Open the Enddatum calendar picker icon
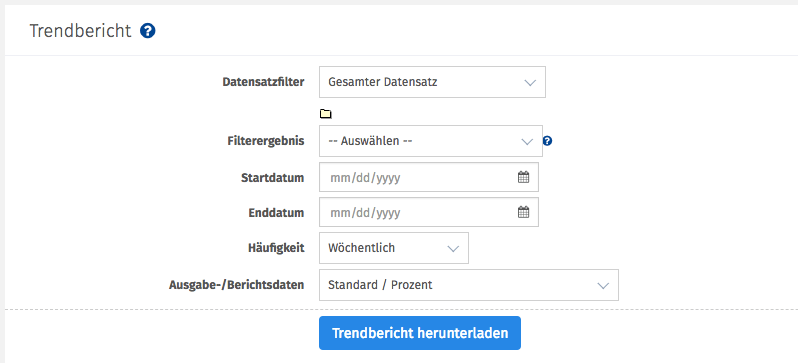This screenshot has width=798, height=363. click(523, 212)
